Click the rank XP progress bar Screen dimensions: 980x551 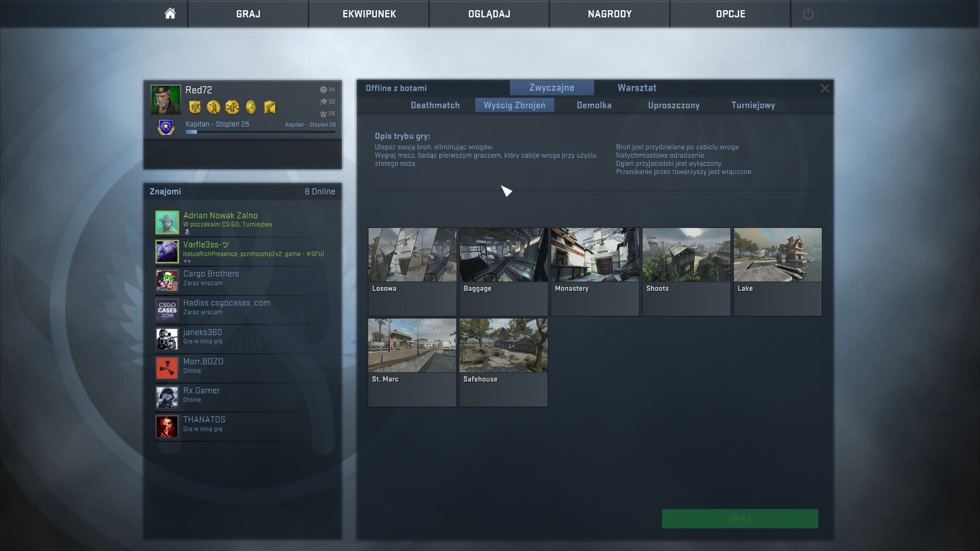260,132
